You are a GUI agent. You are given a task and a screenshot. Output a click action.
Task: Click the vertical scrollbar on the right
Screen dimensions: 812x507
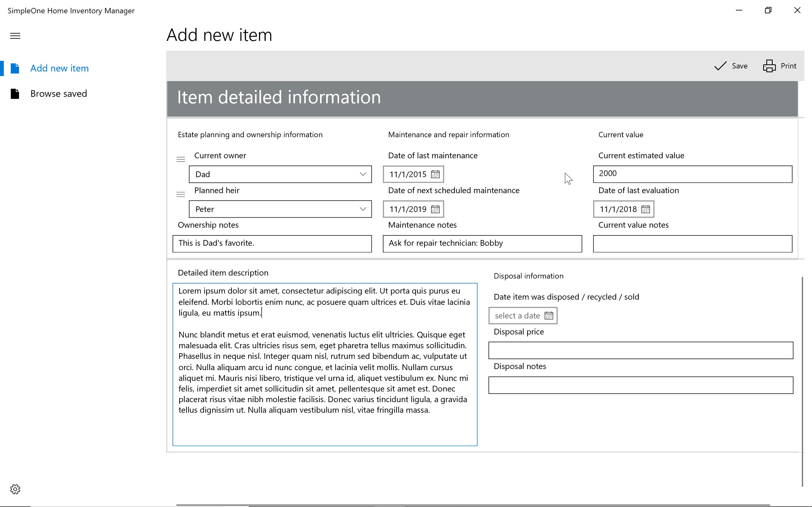pyautogui.click(x=802, y=381)
